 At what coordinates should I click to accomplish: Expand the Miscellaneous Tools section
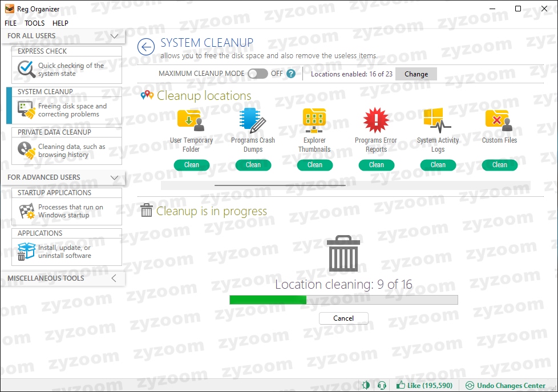(x=114, y=278)
